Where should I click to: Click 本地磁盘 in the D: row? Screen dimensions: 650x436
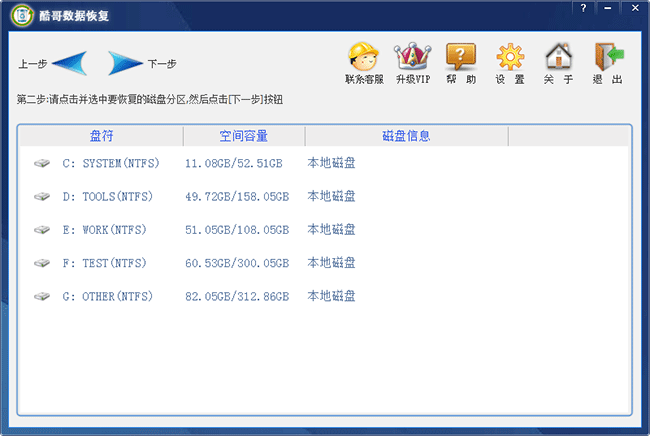pyautogui.click(x=331, y=196)
